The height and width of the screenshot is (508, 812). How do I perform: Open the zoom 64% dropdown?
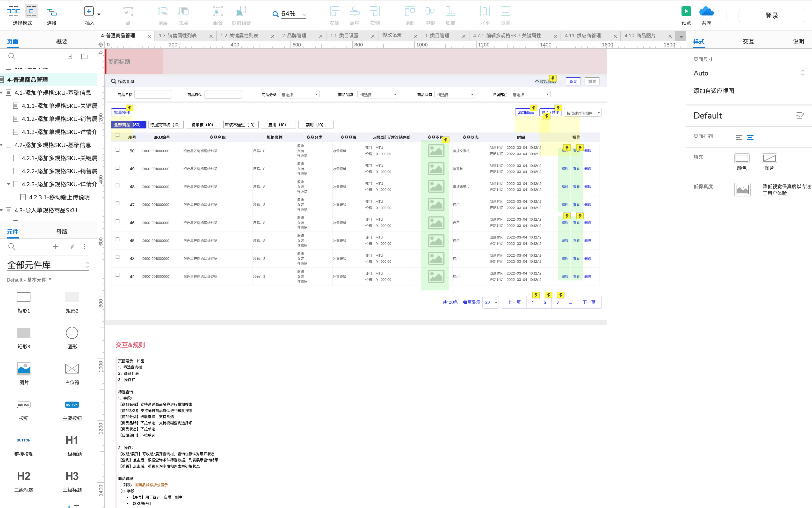[x=304, y=15]
